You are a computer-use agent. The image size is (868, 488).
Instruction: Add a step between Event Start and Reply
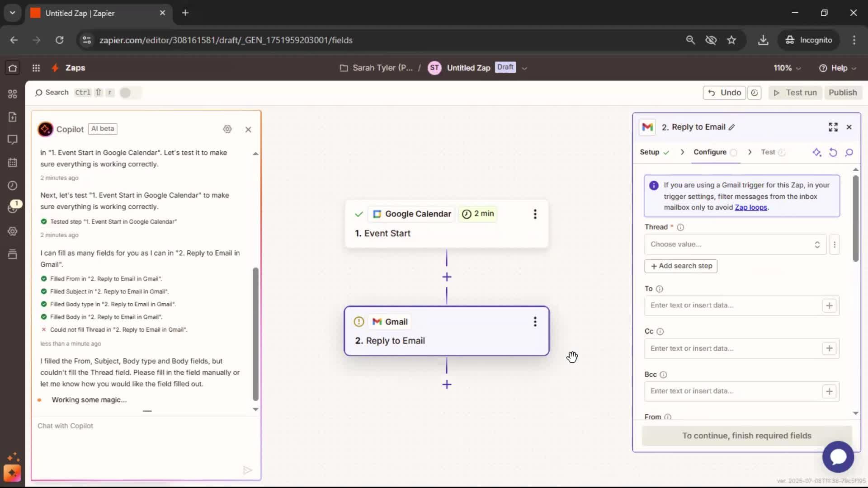point(447,277)
